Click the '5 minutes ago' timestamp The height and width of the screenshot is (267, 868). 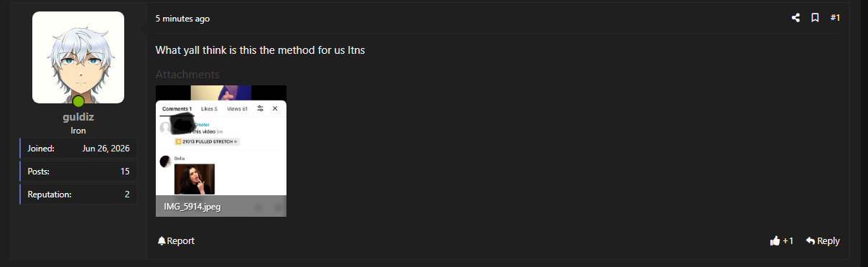pyautogui.click(x=182, y=19)
